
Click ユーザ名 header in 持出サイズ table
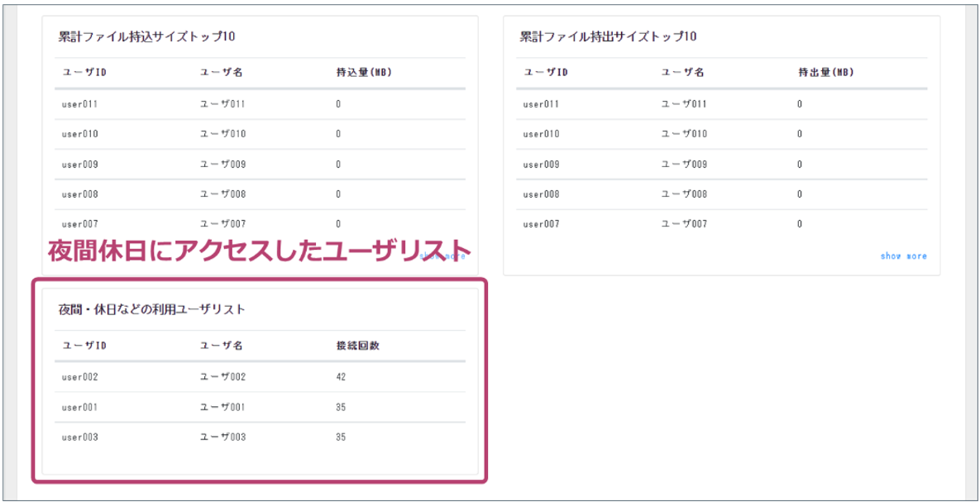tap(682, 72)
